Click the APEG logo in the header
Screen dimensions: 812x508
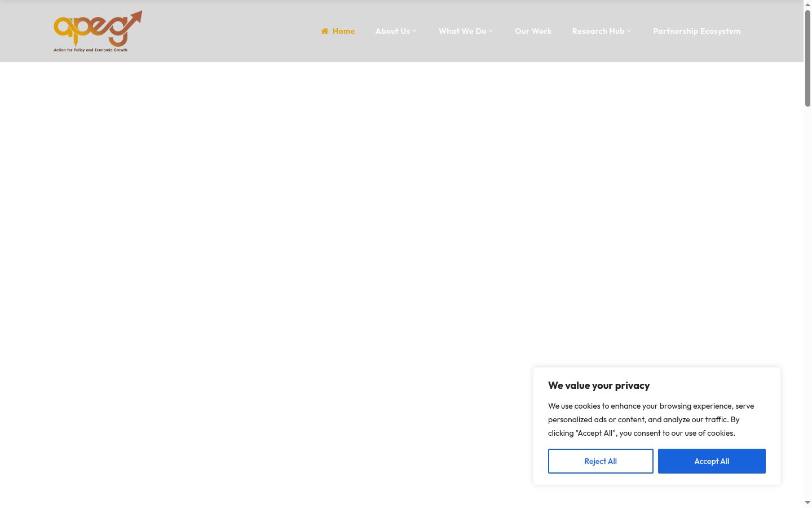tap(98, 31)
